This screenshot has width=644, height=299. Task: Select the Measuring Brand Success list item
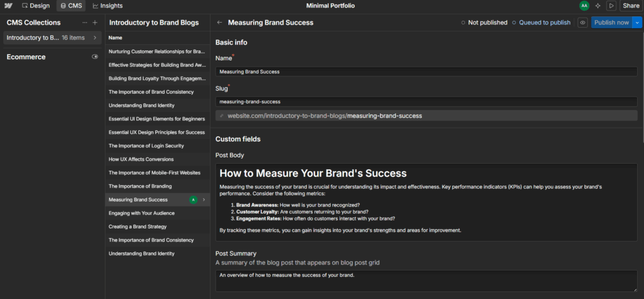click(157, 200)
